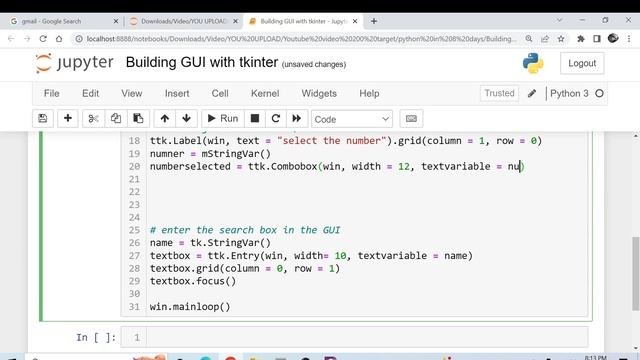Viewport: 640px width, 360px height.
Task: Open browser extensions puzzle icon
Action: [581, 39]
